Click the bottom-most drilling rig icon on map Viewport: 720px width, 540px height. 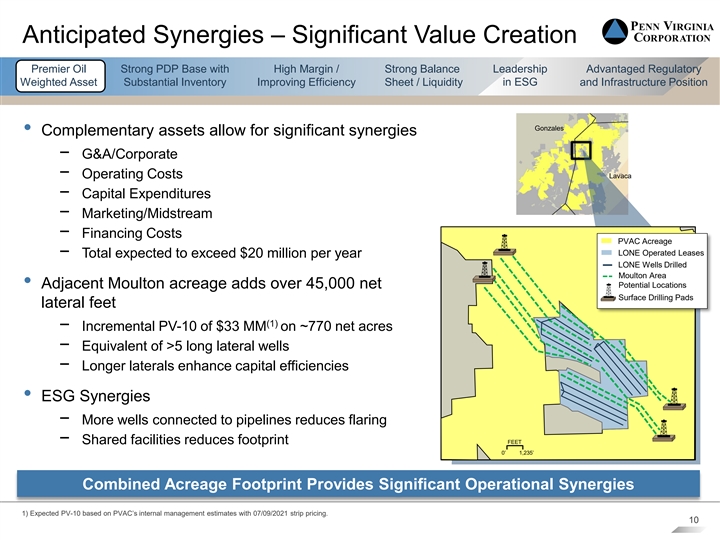point(663,431)
